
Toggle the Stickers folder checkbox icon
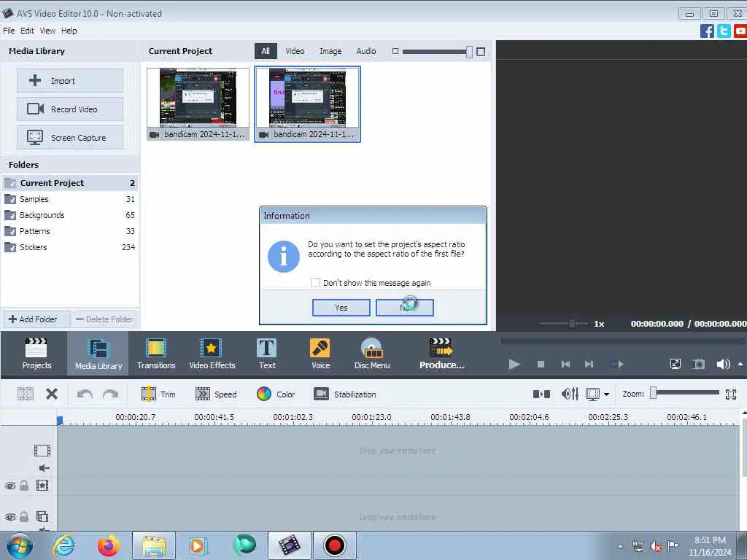pyautogui.click(x=10, y=247)
